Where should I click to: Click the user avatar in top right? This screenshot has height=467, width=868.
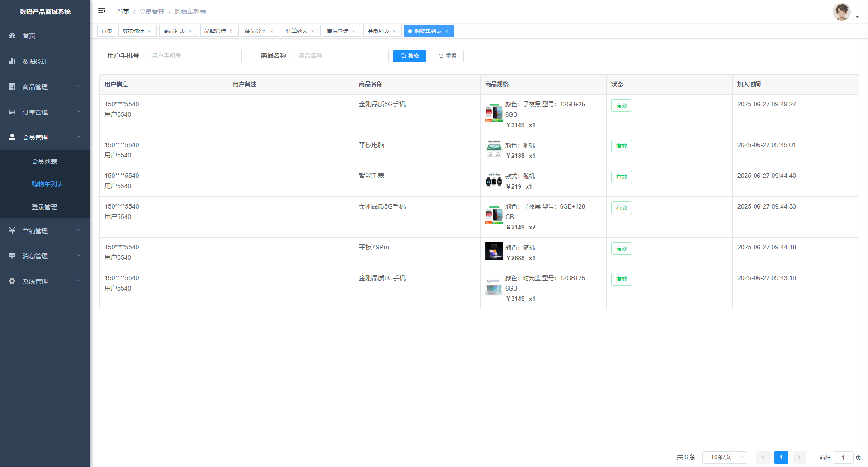pyautogui.click(x=841, y=12)
